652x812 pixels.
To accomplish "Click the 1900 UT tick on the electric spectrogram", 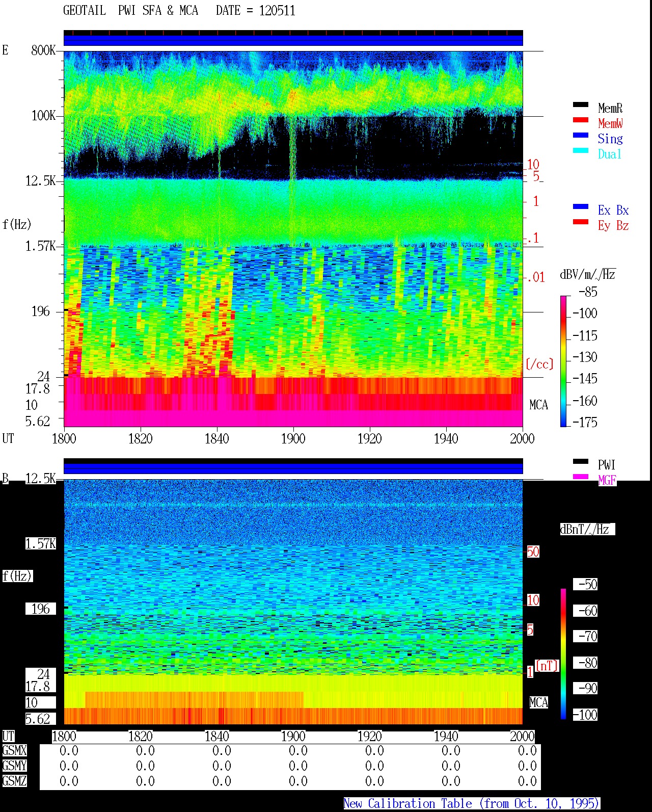I will tap(293, 438).
